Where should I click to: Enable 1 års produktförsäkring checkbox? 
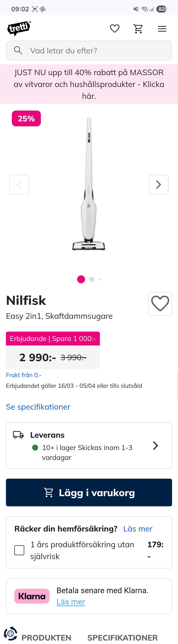[x=19, y=550]
